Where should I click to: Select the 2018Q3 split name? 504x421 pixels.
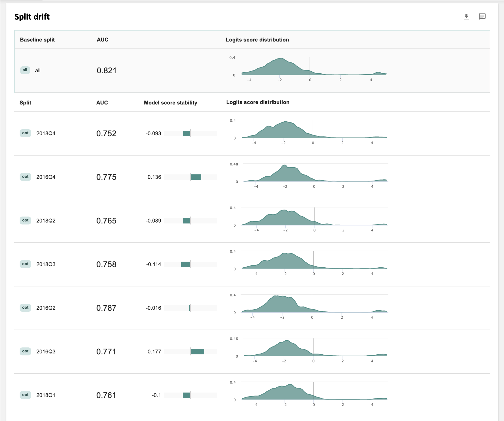click(x=46, y=265)
